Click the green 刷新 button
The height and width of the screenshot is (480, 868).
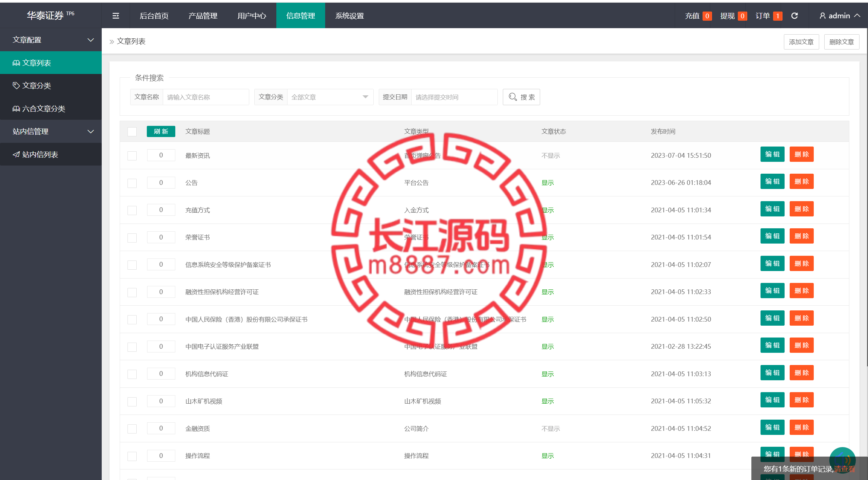coord(161,131)
